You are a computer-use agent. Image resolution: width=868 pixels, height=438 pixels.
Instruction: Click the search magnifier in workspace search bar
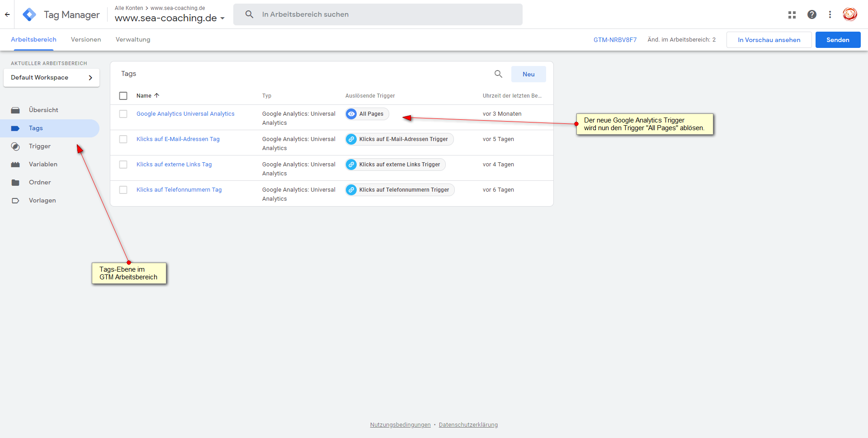click(x=249, y=14)
